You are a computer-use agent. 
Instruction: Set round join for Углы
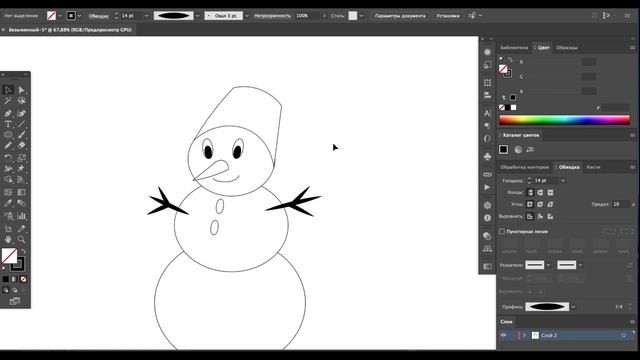tap(540, 204)
